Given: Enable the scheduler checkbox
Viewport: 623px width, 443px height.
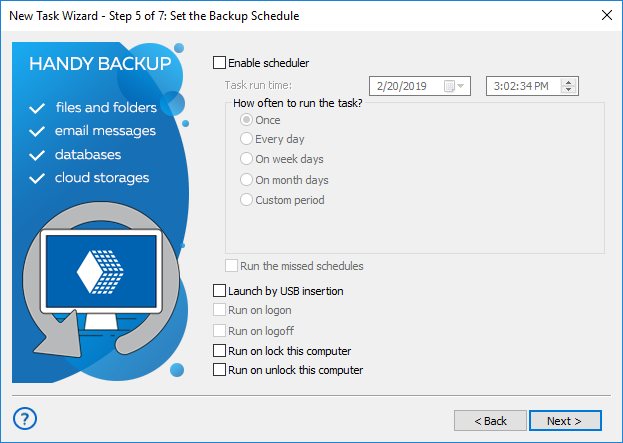Looking at the screenshot, I should (220, 62).
